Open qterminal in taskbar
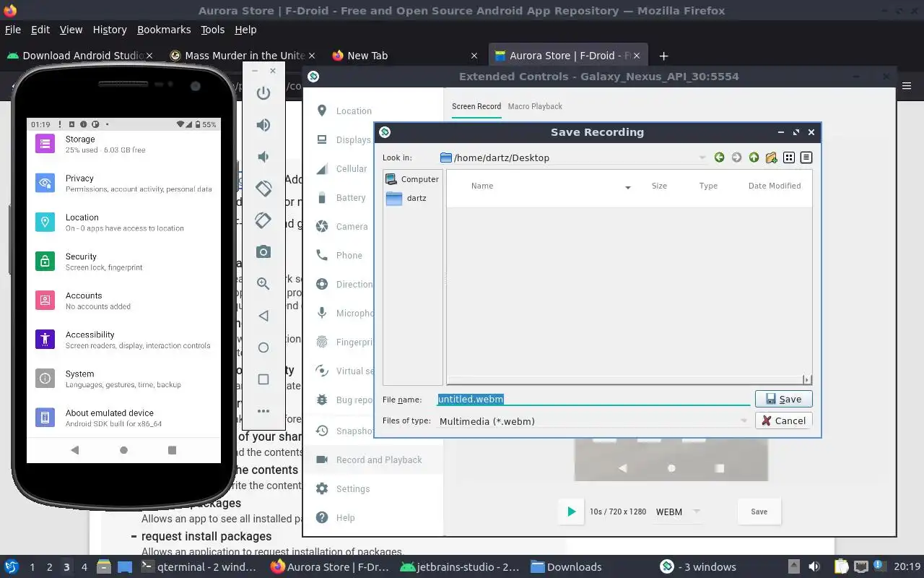The height and width of the screenshot is (578, 924). point(199,567)
